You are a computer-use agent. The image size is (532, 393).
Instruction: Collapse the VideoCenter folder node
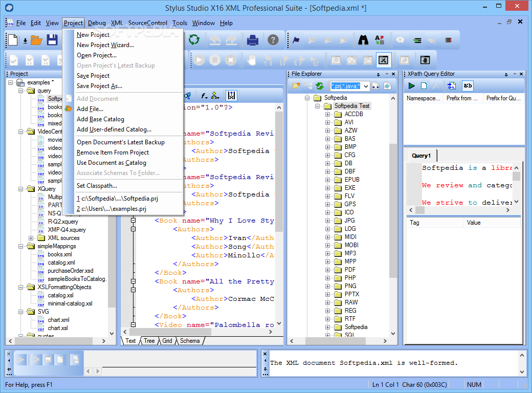[20, 132]
